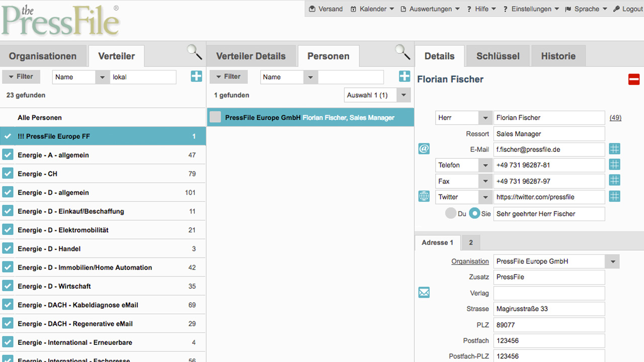Click grid icon next to Fax field
644x362 pixels.
pos(614,180)
